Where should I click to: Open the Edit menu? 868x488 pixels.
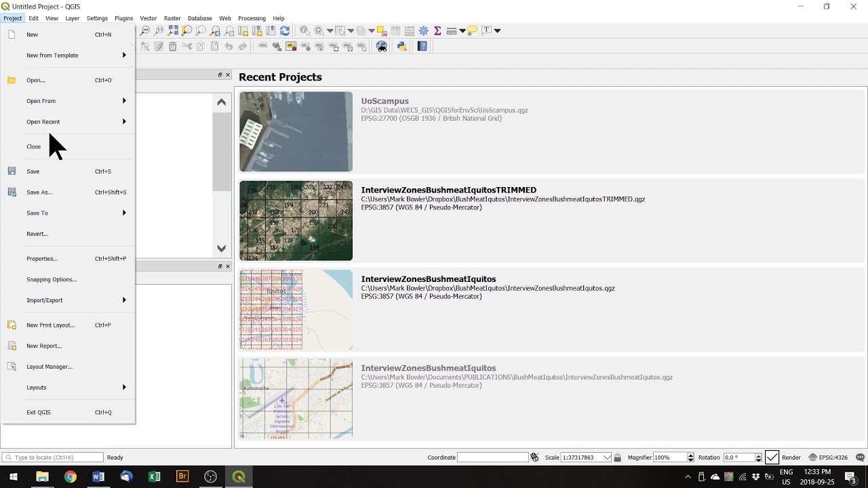[33, 18]
